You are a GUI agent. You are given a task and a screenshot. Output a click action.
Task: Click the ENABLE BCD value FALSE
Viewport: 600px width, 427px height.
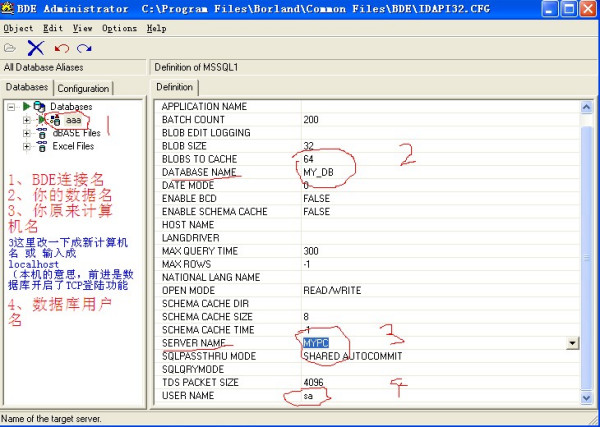pyautogui.click(x=316, y=198)
